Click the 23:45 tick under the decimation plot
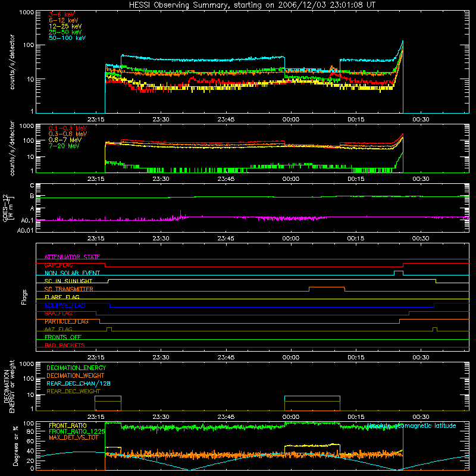 [226, 417]
